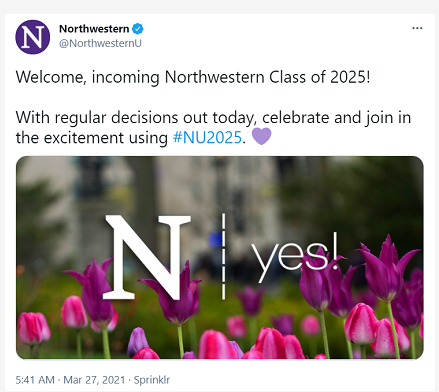Click the blue dot beside the vertical line

pyautogui.click(x=215, y=240)
